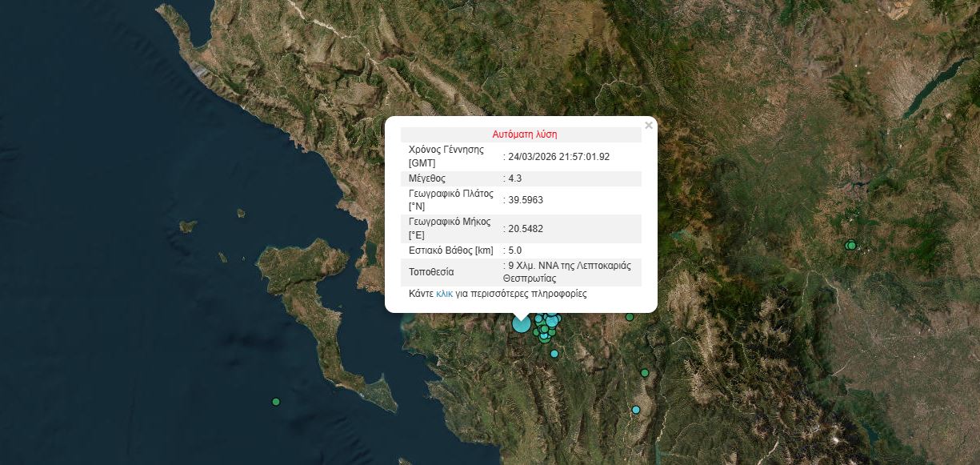Click the green marker near the bottom-right of the map
The width and height of the screenshot is (980, 465).
coord(645,372)
